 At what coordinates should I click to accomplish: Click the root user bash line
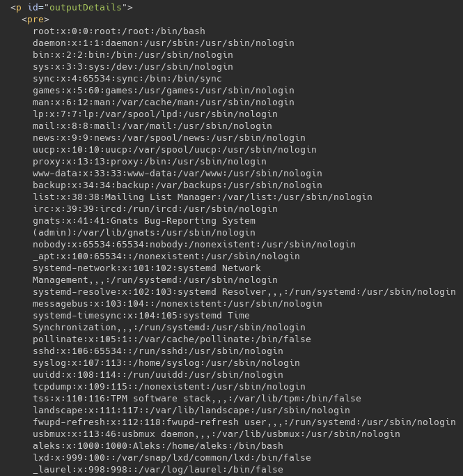click(118, 31)
